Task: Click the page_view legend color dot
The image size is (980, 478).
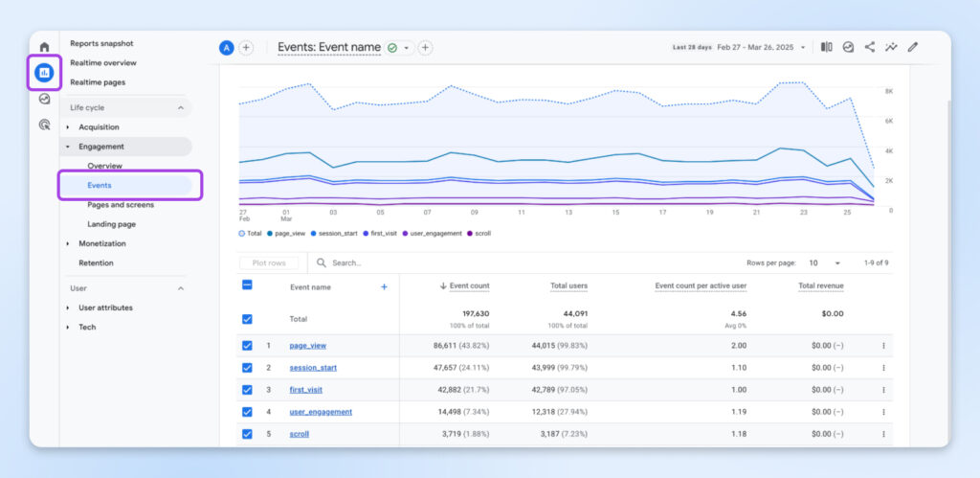Action: pyautogui.click(x=272, y=233)
